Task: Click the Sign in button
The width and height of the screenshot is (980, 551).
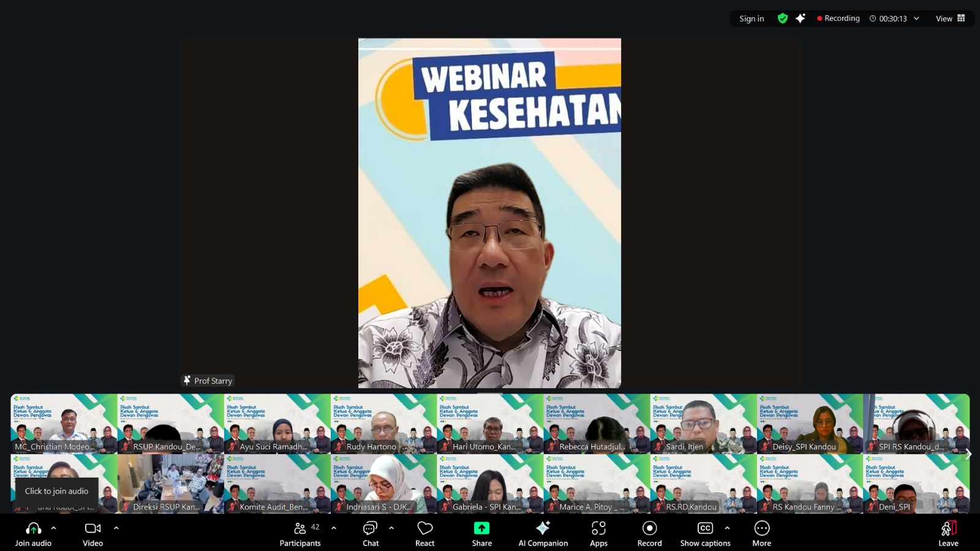Action: click(x=752, y=18)
